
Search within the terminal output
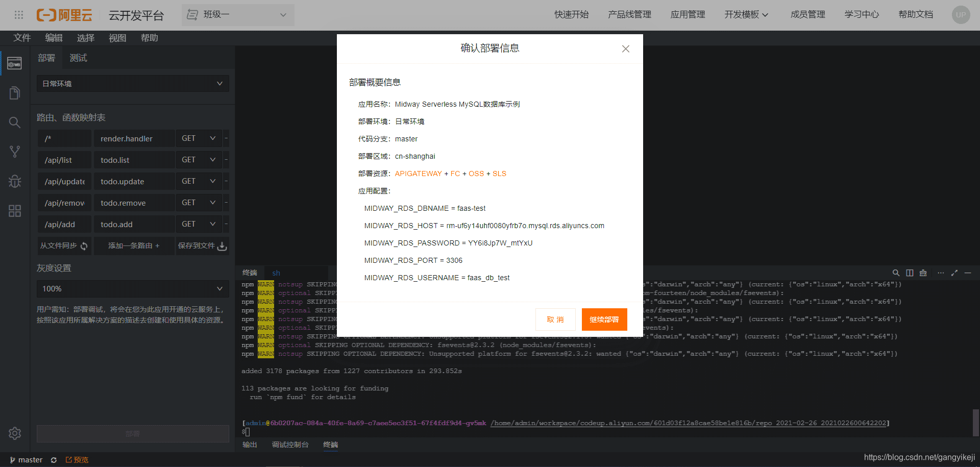[x=896, y=273]
